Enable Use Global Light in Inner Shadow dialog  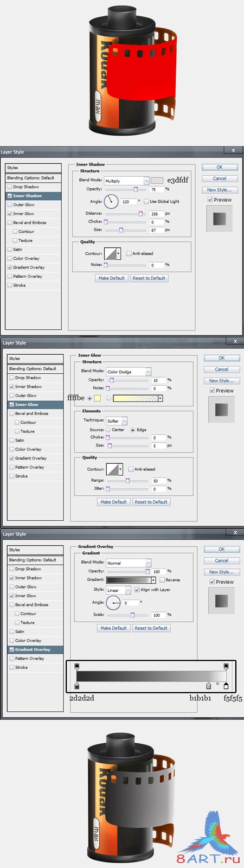tap(146, 201)
